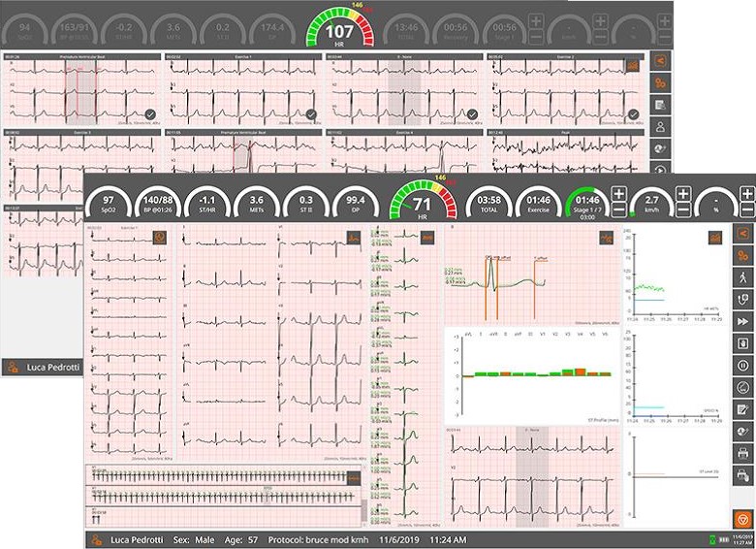The height and width of the screenshot is (549, 756).
Task: Click the report document icon in back window
Action: pyautogui.click(x=659, y=105)
